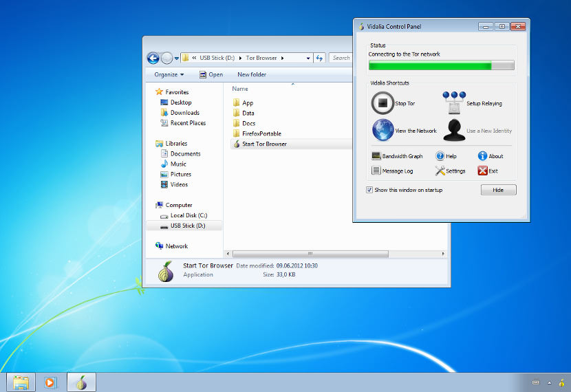Screen dimensions: 571x392
Task: Open the recent locations dropdown arrow
Action: click(x=177, y=58)
